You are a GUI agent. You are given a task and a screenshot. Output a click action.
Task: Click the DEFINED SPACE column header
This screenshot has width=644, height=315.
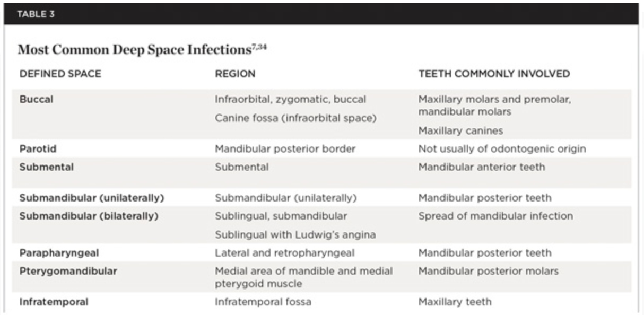[60, 74]
